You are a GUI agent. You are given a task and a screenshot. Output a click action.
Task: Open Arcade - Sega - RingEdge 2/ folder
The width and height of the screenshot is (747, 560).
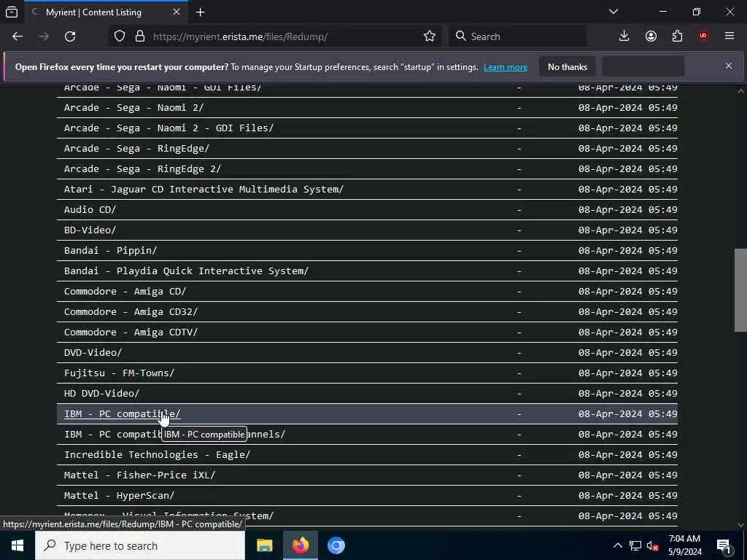(x=142, y=169)
